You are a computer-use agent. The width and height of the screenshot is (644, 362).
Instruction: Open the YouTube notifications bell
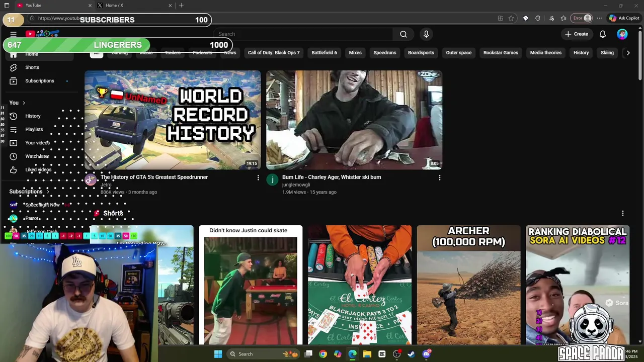click(603, 34)
